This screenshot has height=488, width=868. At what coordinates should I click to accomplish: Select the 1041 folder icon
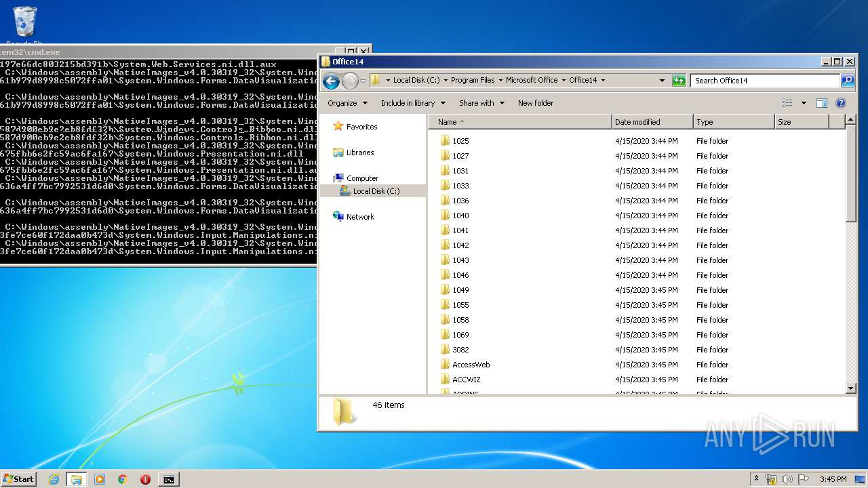point(445,230)
